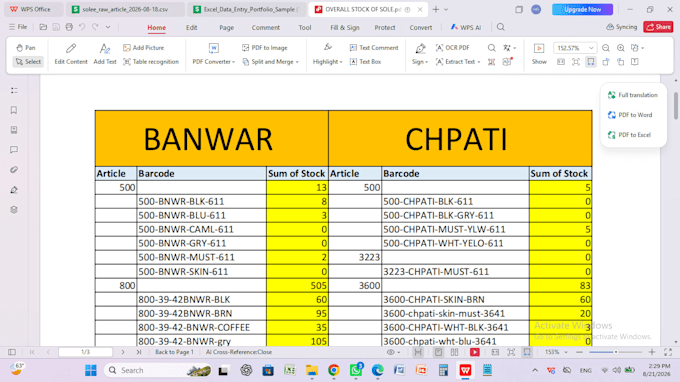Choose the Add Text tool
680x382 pixels.
tap(105, 54)
